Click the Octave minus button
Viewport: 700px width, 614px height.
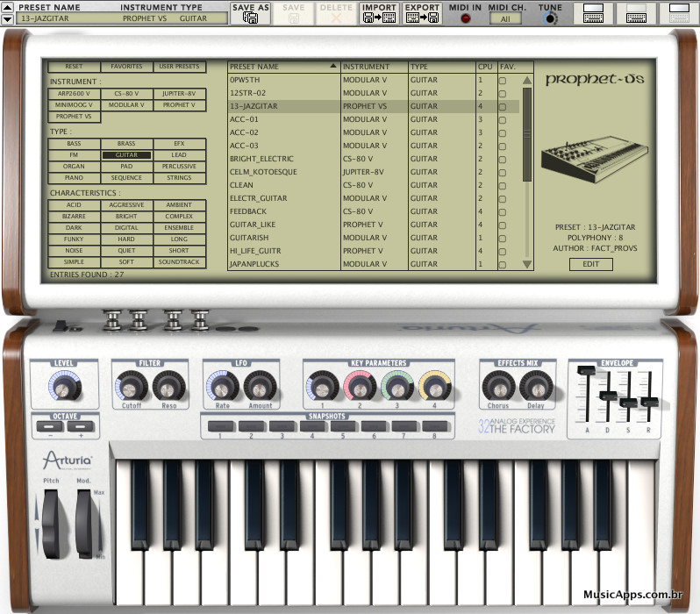pyautogui.click(x=50, y=426)
